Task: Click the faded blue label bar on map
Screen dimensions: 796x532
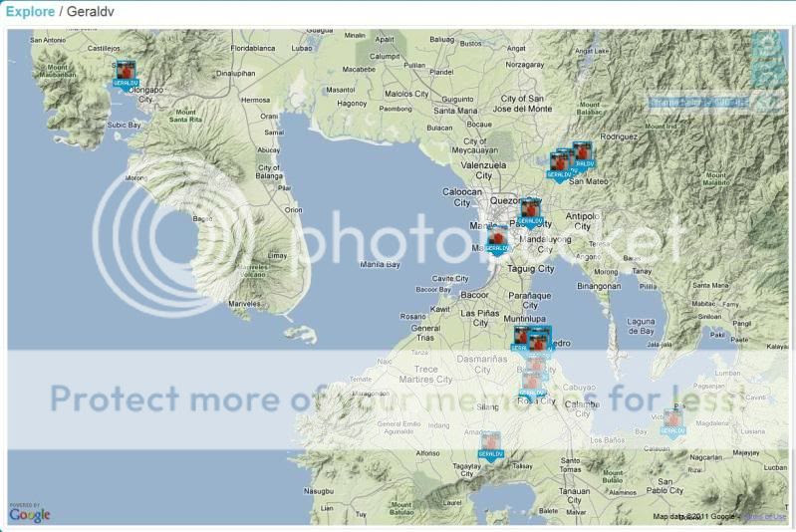Action: click(x=699, y=102)
